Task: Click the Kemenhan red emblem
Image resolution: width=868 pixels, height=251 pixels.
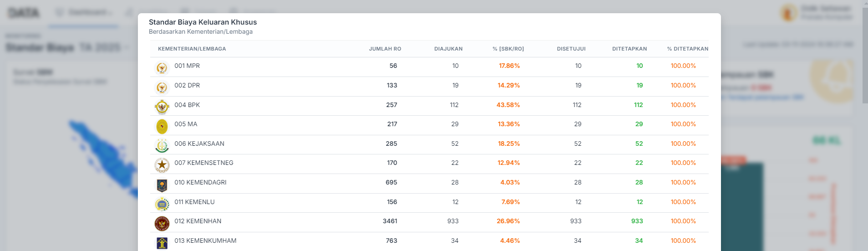Action: click(x=162, y=223)
